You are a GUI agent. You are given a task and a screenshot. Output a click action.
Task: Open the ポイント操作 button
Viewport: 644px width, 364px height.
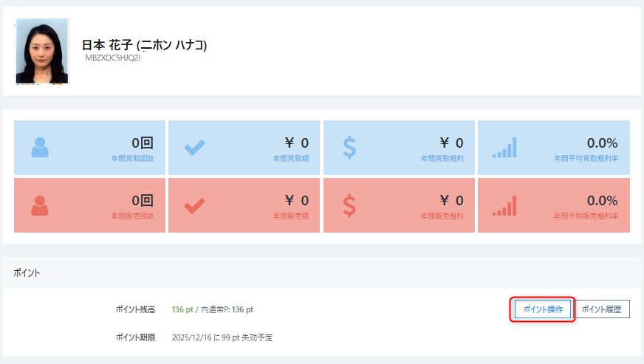coord(543,309)
